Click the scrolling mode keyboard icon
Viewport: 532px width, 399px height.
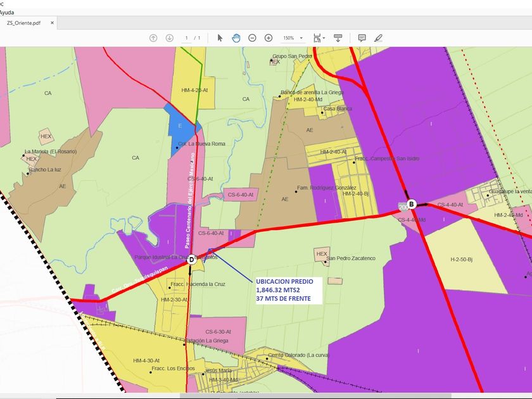click(338, 38)
